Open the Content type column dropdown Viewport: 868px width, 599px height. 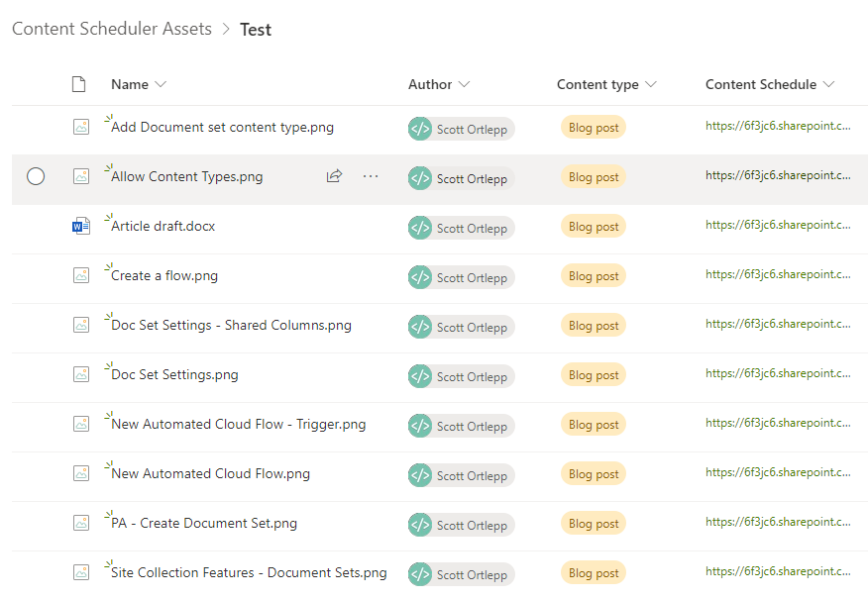[x=651, y=84]
